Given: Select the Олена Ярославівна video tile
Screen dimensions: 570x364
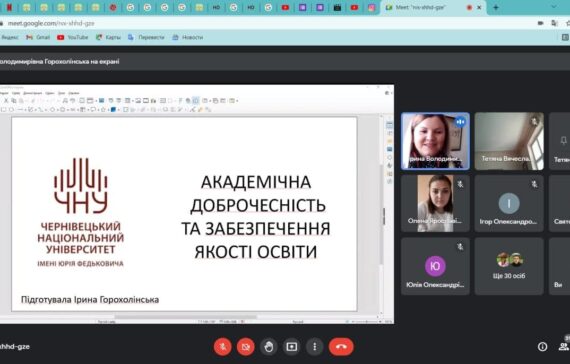Looking at the screenshot, I should [x=435, y=204].
